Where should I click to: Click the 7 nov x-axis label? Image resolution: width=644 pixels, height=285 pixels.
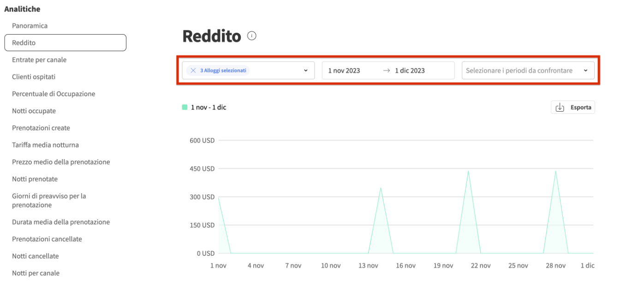[x=293, y=266]
